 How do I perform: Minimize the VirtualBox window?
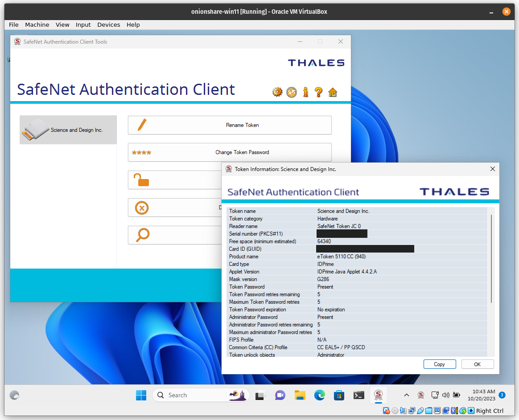pyautogui.click(x=491, y=12)
